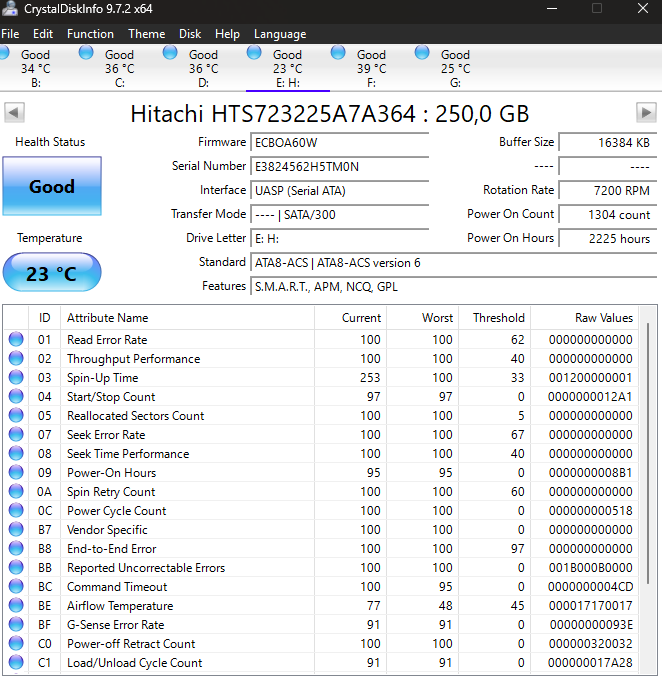Viewport: 662px width, 679px height.
Task: Click the Power On Hours value
Action: [608, 239]
